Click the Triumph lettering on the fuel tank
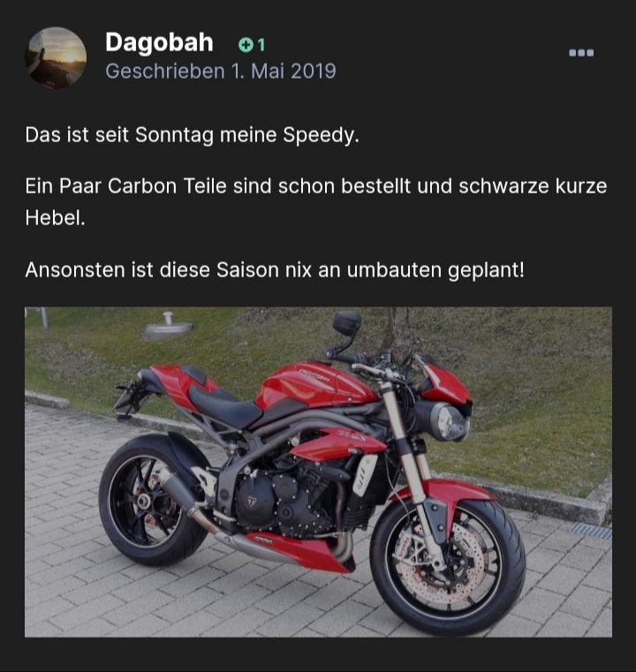Screen dimensions: 636x672 (314, 374)
